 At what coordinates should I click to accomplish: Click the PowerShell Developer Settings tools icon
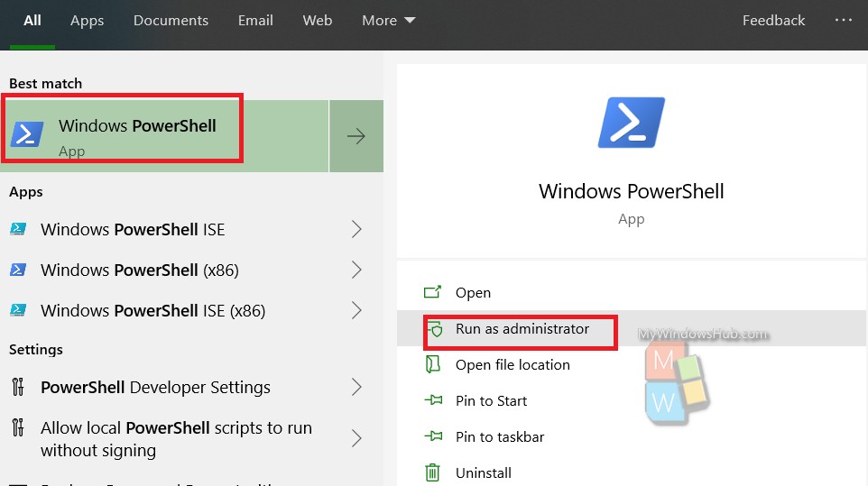[x=18, y=387]
